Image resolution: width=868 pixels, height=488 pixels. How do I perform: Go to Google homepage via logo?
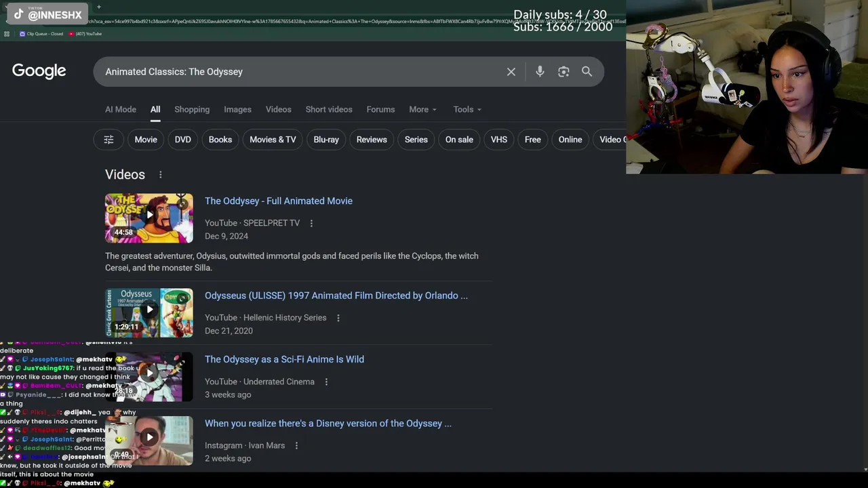[39, 71]
